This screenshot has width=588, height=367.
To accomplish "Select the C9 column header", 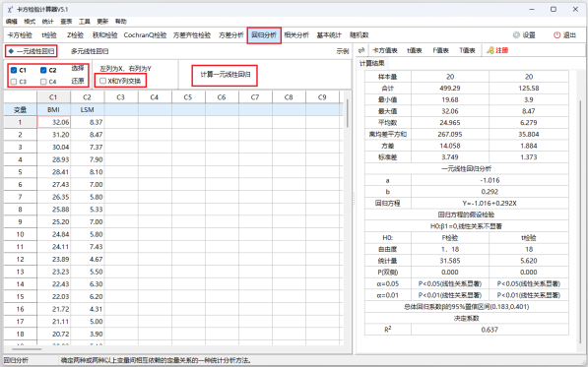I will [322, 97].
